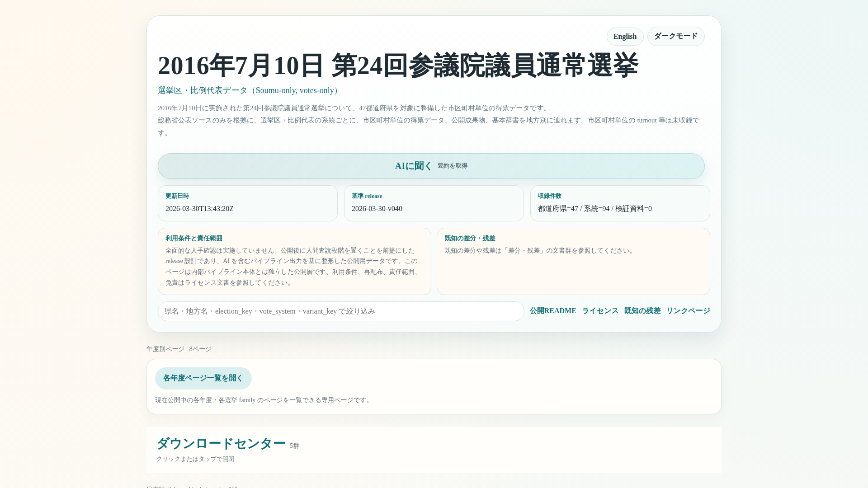Image resolution: width=868 pixels, height=488 pixels.
Task: Open 各年度ページ一覧を開く button
Action: 203,378
